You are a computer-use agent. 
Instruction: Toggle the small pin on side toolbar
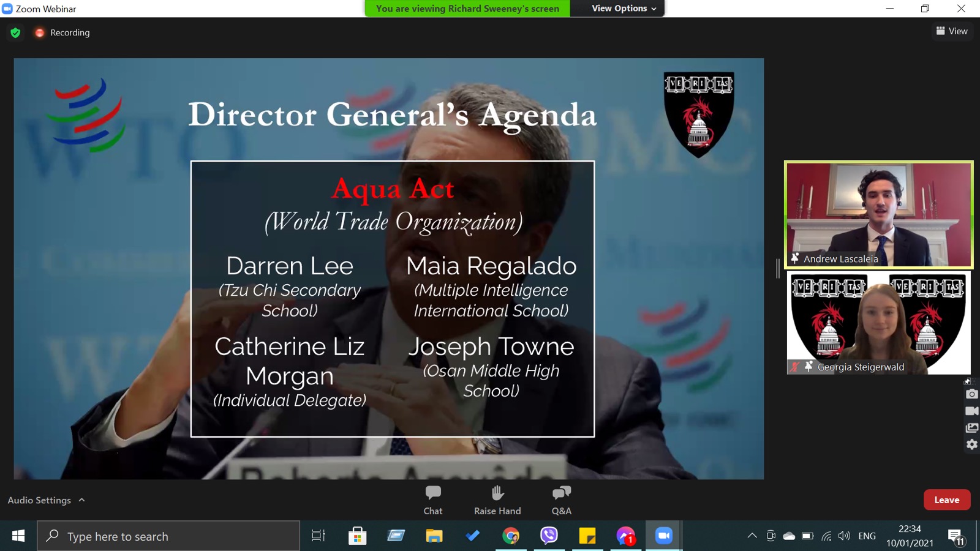(x=967, y=381)
